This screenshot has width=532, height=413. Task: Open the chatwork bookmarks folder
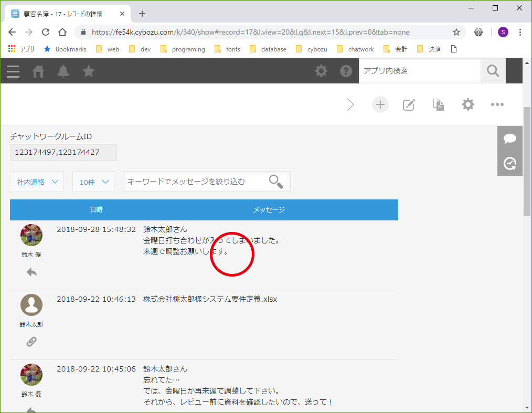pyautogui.click(x=355, y=49)
